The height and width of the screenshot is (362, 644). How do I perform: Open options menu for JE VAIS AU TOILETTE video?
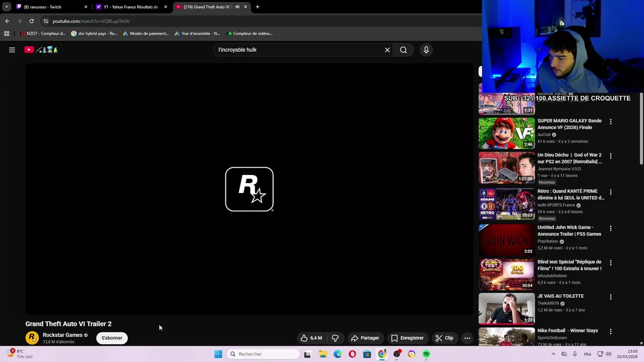(611, 297)
